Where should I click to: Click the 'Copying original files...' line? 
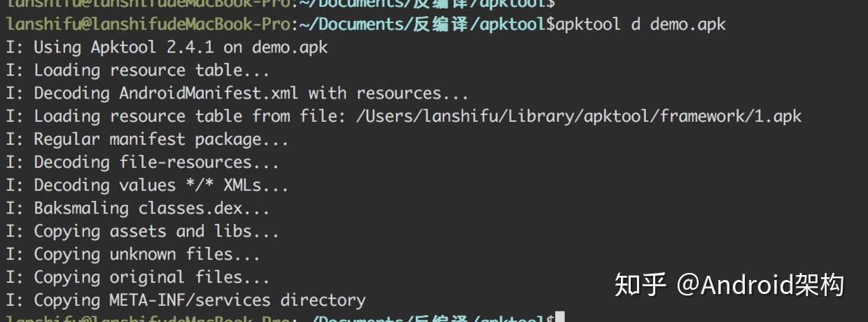(x=138, y=278)
